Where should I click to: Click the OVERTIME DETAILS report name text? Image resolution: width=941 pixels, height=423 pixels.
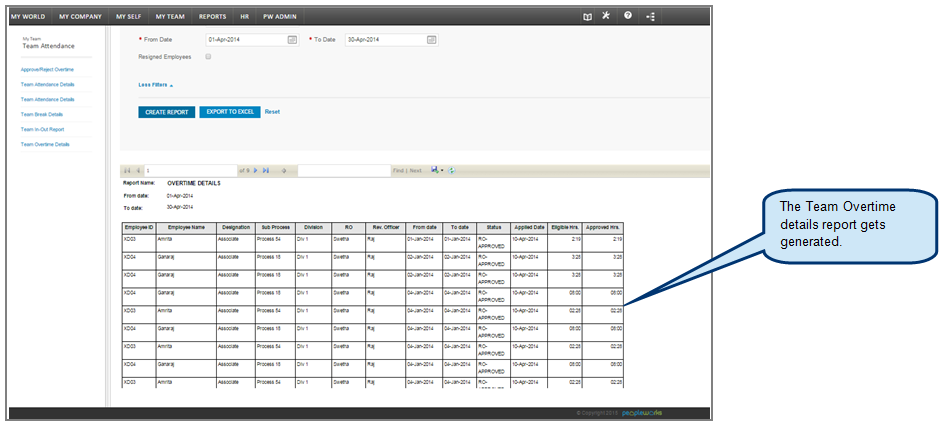pyautogui.click(x=194, y=184)
